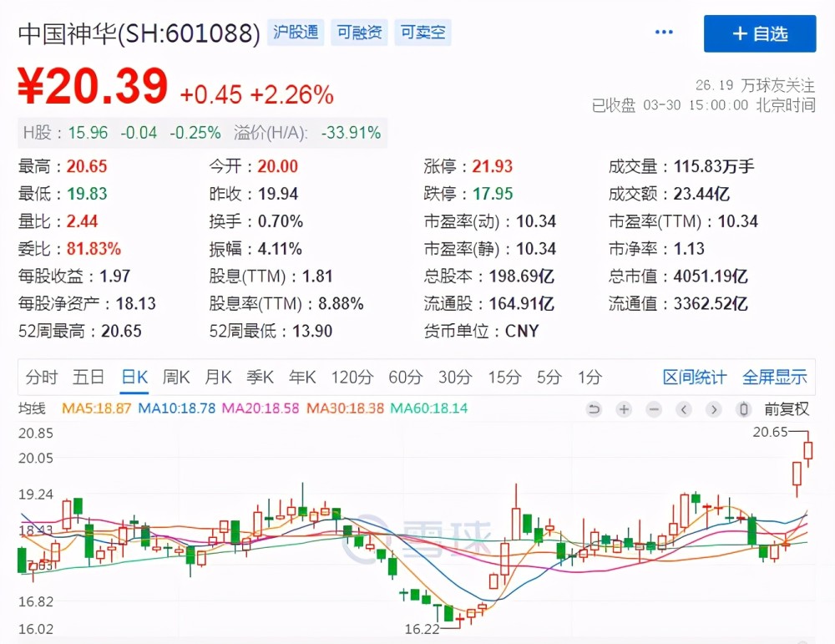Viewport: 835px width, 644px height.
Task: Click the 昨收 value 19.94
Action: 277,194
